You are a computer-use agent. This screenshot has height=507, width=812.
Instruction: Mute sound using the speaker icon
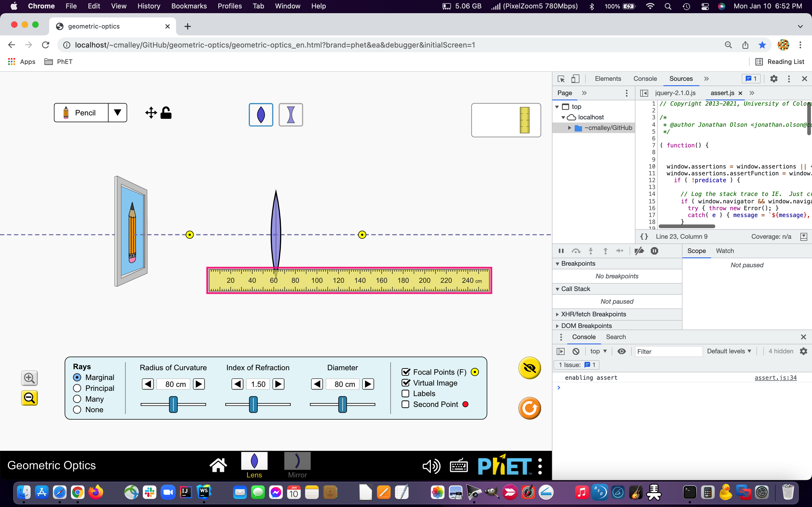click(431, 466)
